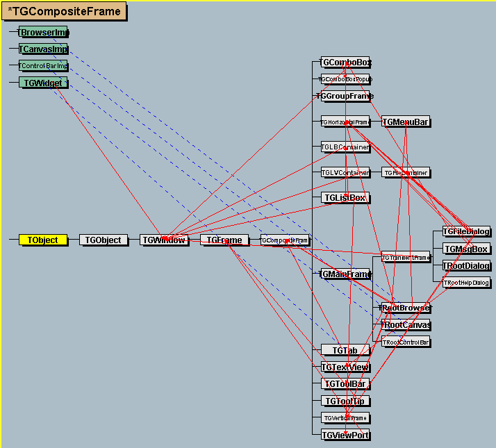
Task: Click the green TCanvasImp class box
Action: pos(43,49)
